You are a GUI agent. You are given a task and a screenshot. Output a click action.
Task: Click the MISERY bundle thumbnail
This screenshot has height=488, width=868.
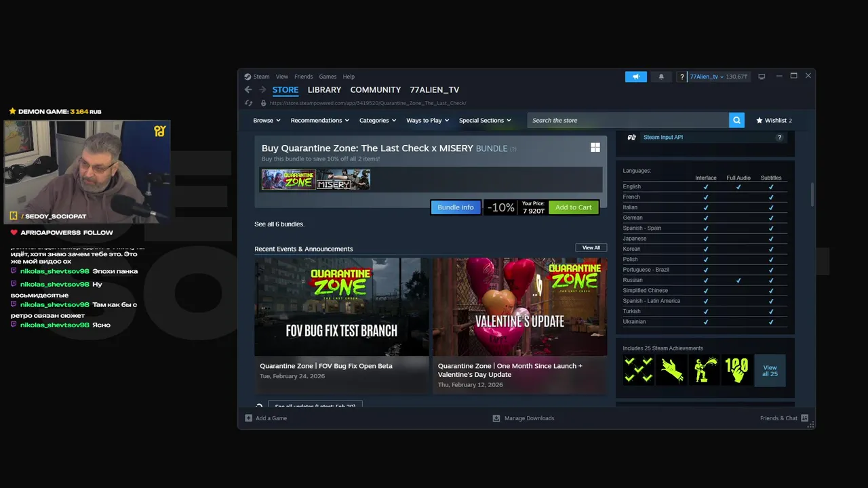click(343, 180)
